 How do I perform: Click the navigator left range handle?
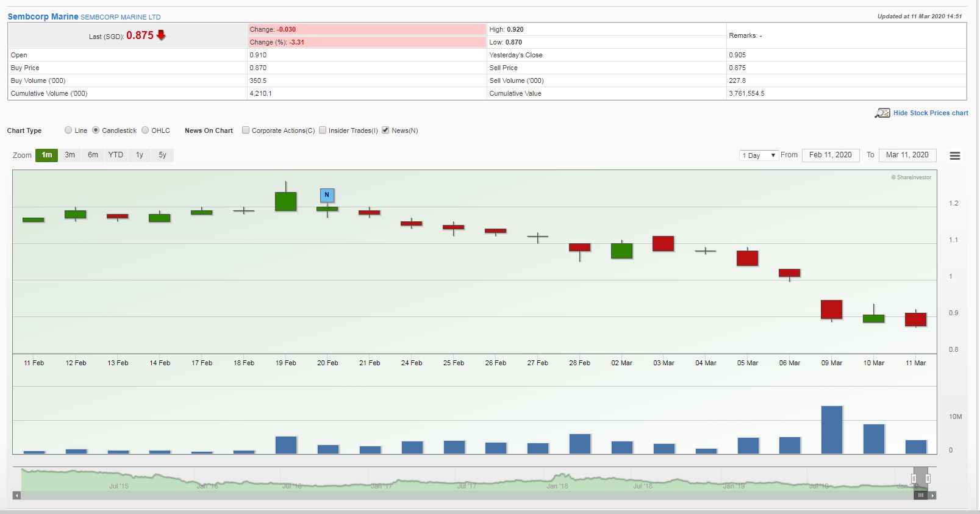click(914, 479)
